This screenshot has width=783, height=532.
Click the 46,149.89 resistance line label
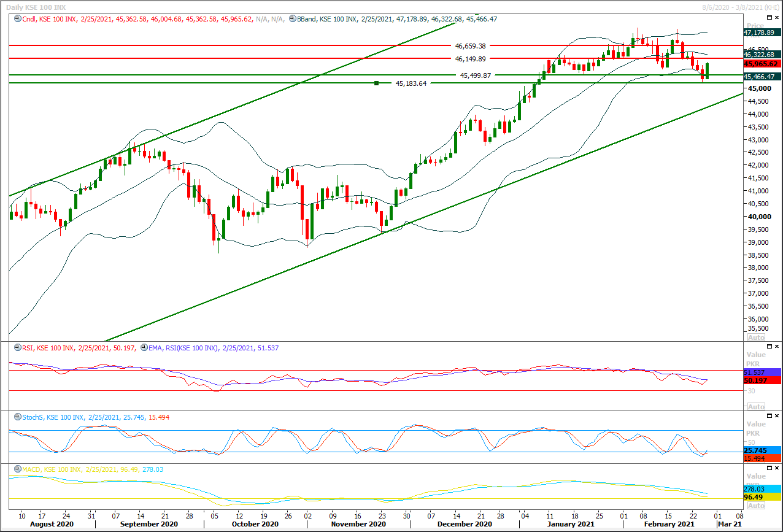pos(470,59)
